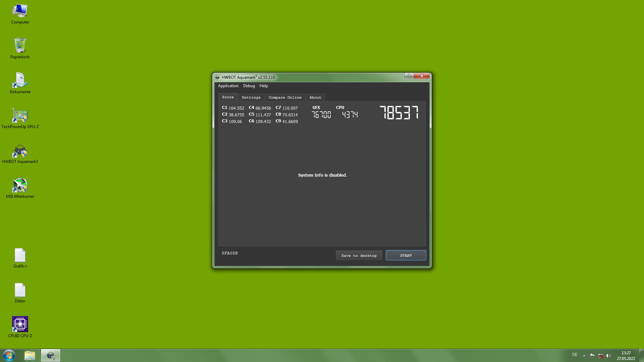Open the CPUID CPU-Z shortcut
The width and height of the screenshot is (644, 362).
[20, 328]
